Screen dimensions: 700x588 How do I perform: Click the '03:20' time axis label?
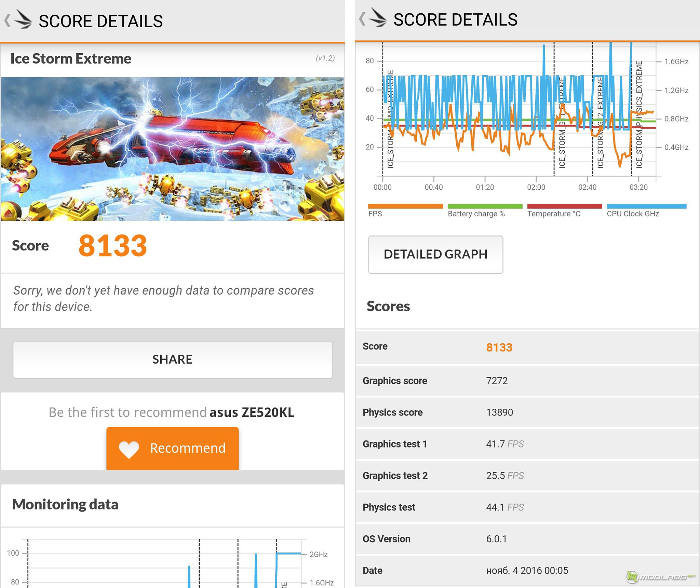tap(638, 187)
